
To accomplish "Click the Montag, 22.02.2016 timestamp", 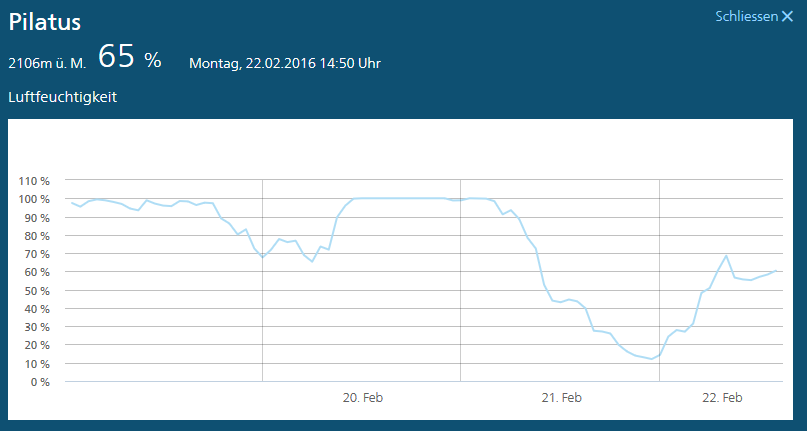I will (285, 63).
